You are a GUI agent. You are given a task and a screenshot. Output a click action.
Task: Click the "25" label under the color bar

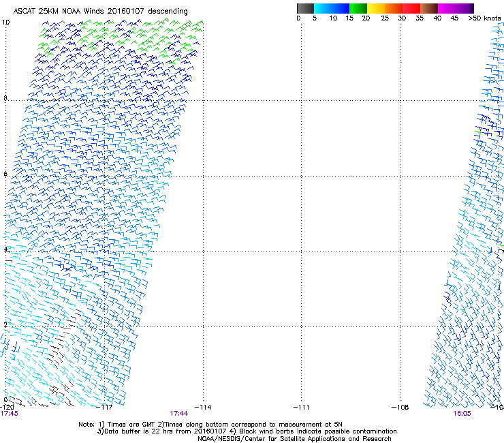385,18
